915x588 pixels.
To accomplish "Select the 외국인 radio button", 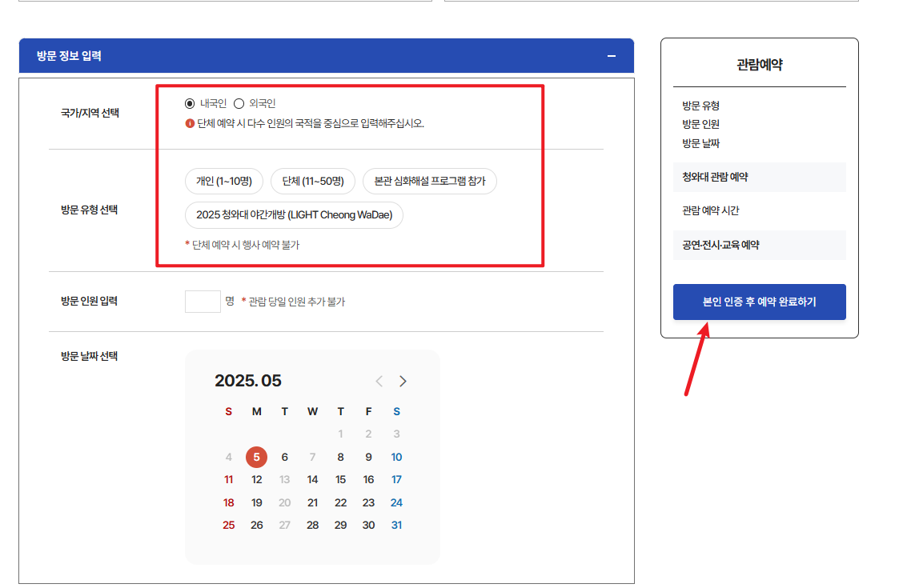I will pos(238,102).
